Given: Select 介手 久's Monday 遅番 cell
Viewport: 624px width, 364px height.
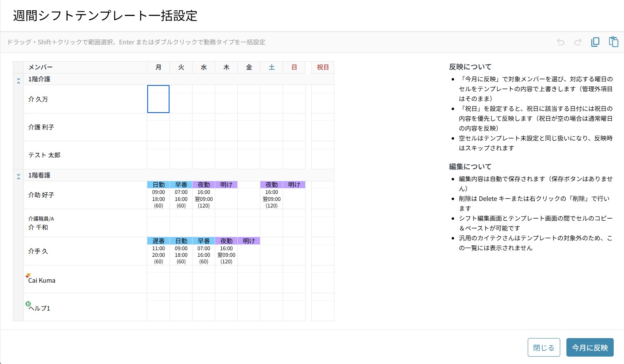Looking at the screenshot, I should pyautogui.click(x=158, y=251).
